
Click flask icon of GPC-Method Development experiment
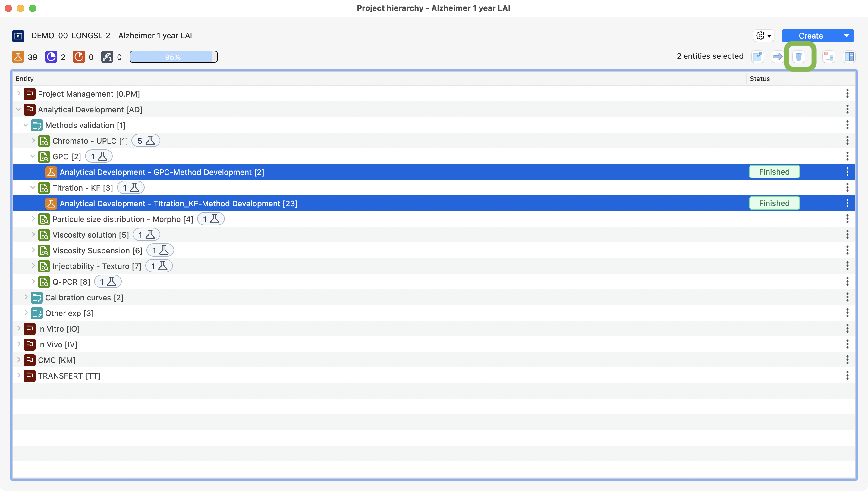(51, 172)
